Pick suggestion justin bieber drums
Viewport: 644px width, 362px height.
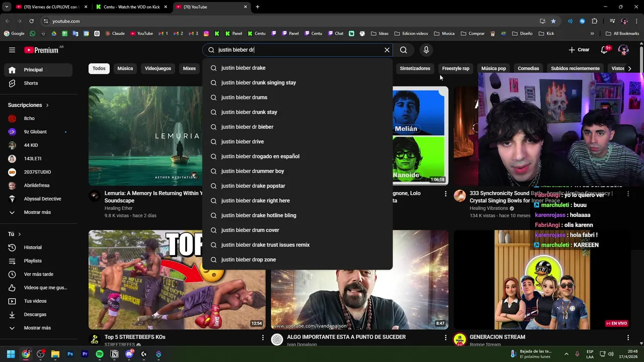point(297,98)
